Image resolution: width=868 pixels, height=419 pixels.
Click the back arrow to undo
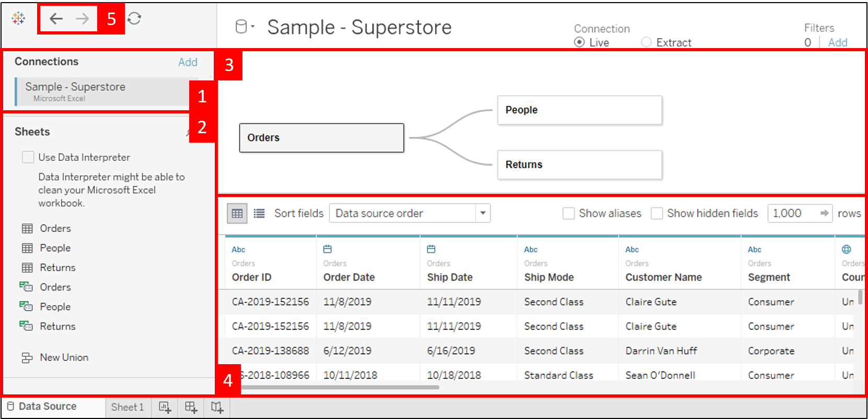coord(56,19)
